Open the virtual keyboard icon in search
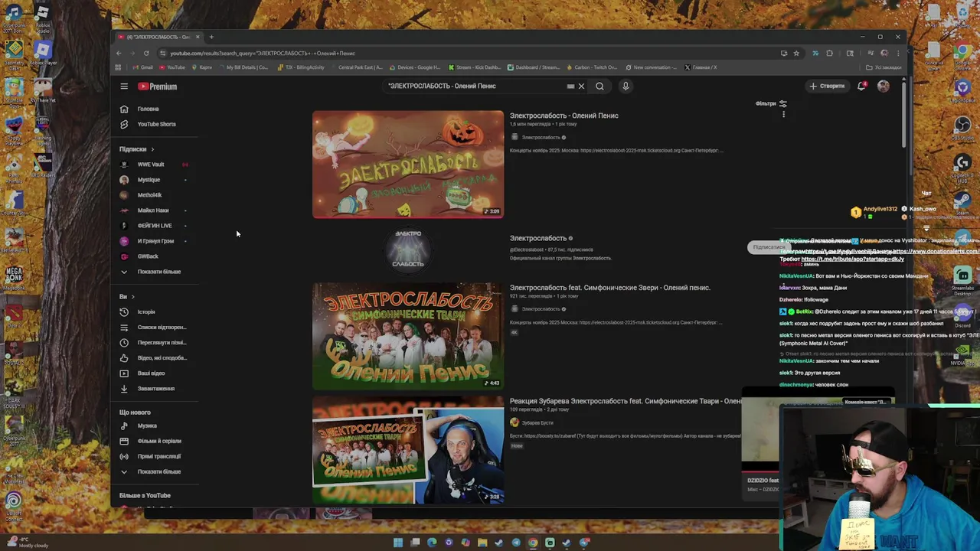Screen dimensions: 980x551 570,86
